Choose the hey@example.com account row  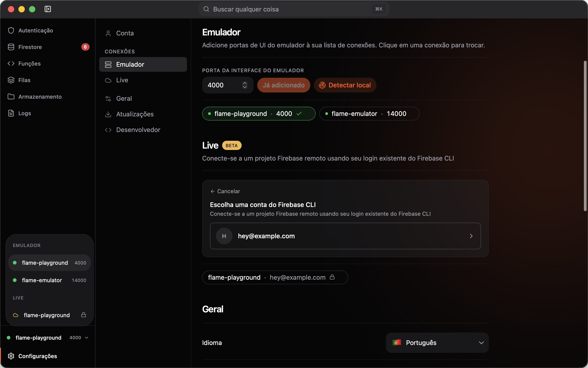[345, 236]
